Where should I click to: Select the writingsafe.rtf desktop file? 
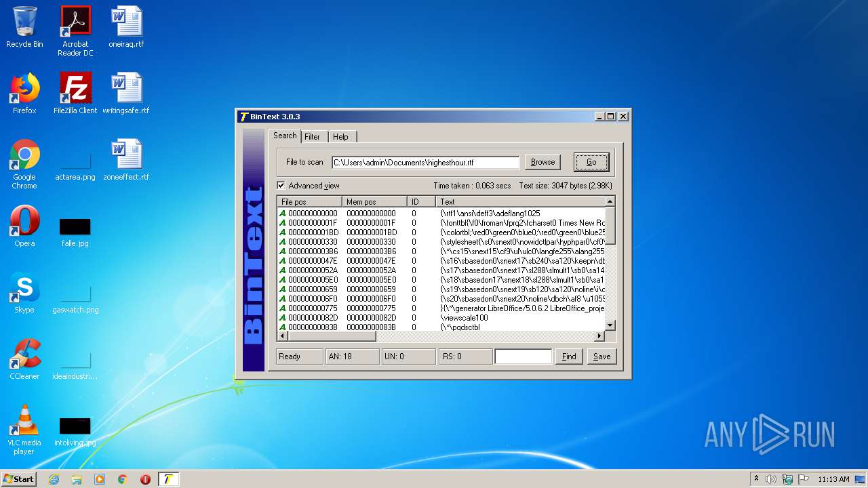(126, 94)
